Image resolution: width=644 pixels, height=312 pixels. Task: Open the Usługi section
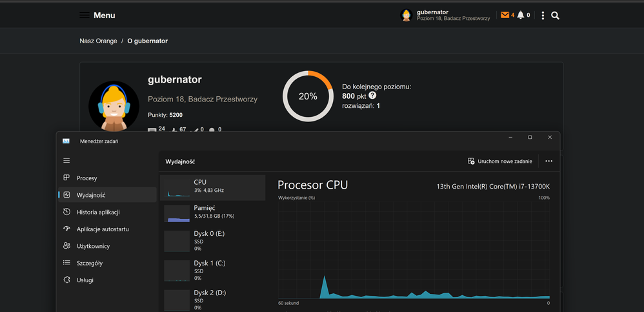pyautogui.click(x=85, y=280)
